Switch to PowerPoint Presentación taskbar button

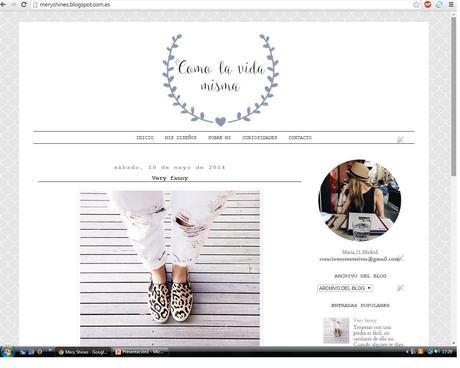[x=139, y=352]
